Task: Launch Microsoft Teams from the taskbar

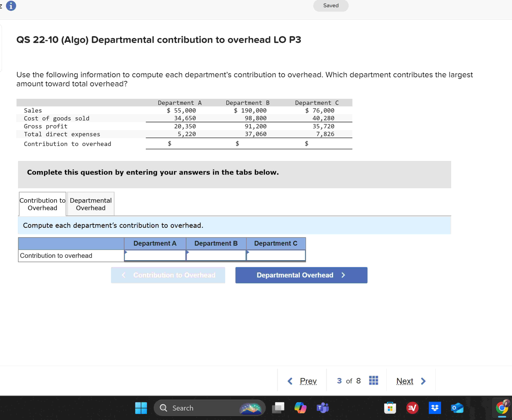Action: tap(322, 408)
